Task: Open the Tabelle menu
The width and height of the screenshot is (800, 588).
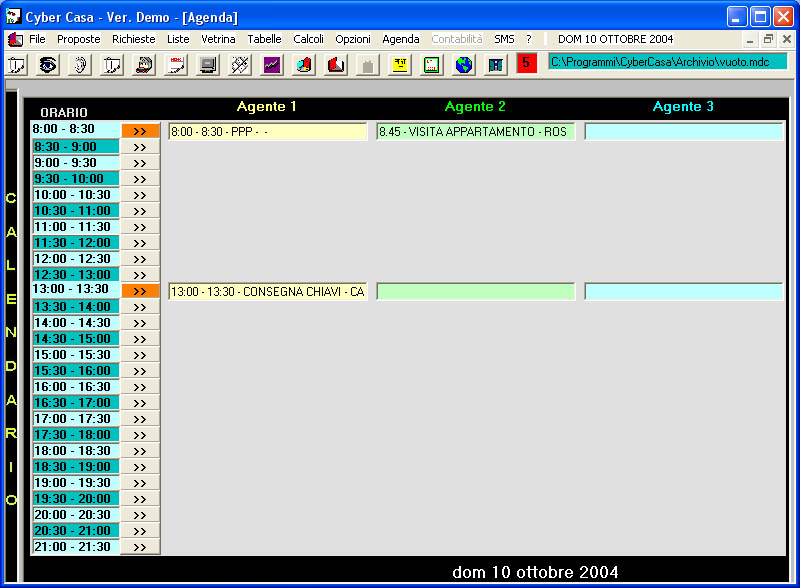Action: 264,39
